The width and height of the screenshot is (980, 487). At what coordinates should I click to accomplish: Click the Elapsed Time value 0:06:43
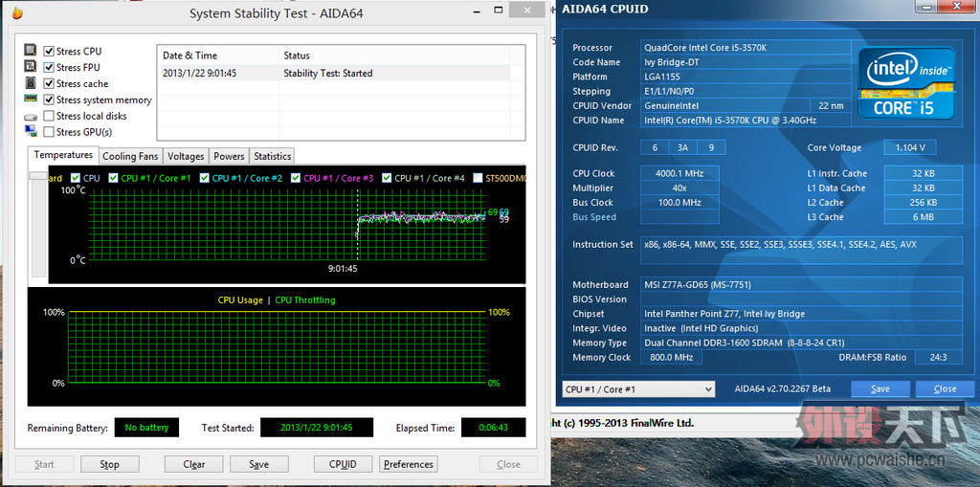(x=494, y=428)
